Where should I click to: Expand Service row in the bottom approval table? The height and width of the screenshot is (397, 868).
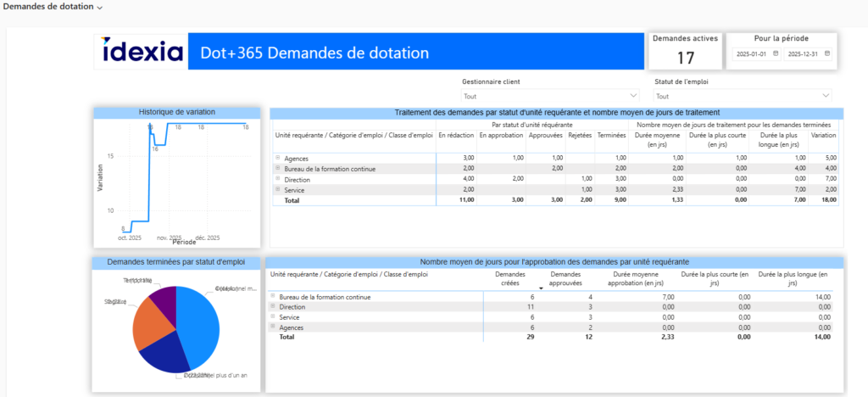pos(272,317)
